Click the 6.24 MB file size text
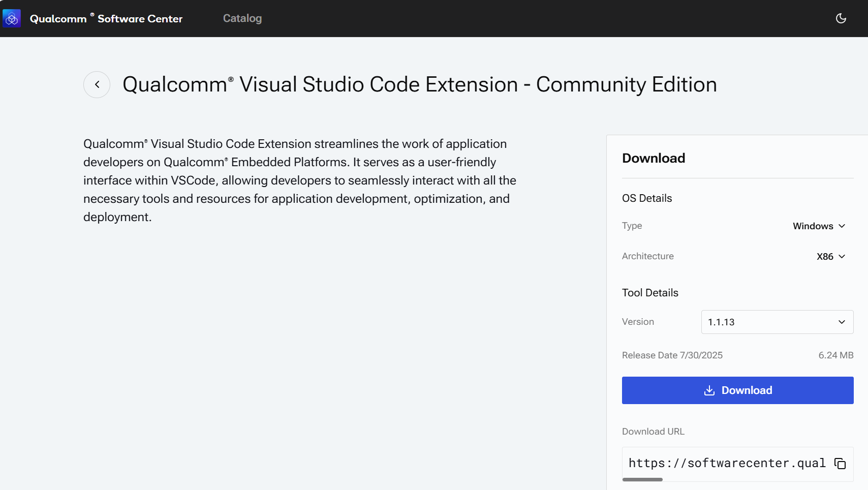 tap(835, 355)
